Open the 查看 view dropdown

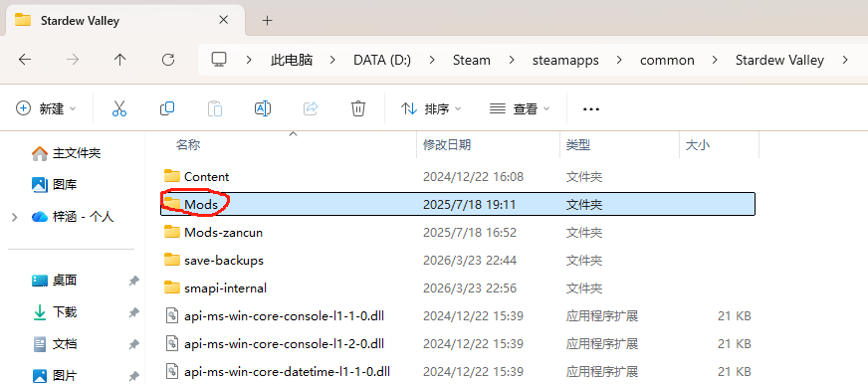click(520, 109)
